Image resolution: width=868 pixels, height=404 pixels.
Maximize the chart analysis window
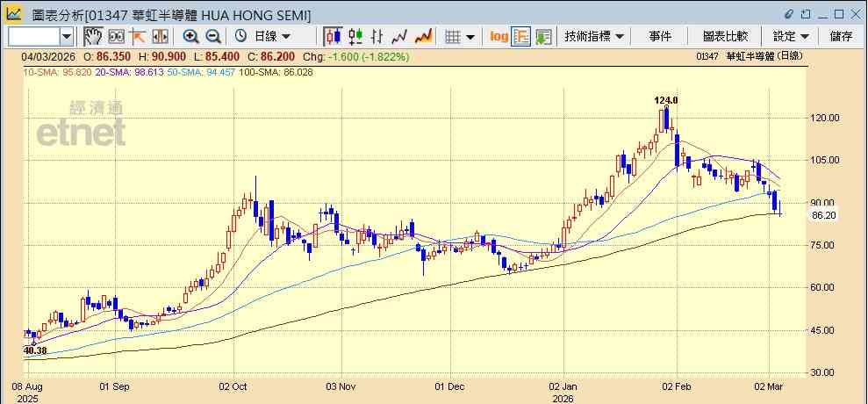click(839, 14)
